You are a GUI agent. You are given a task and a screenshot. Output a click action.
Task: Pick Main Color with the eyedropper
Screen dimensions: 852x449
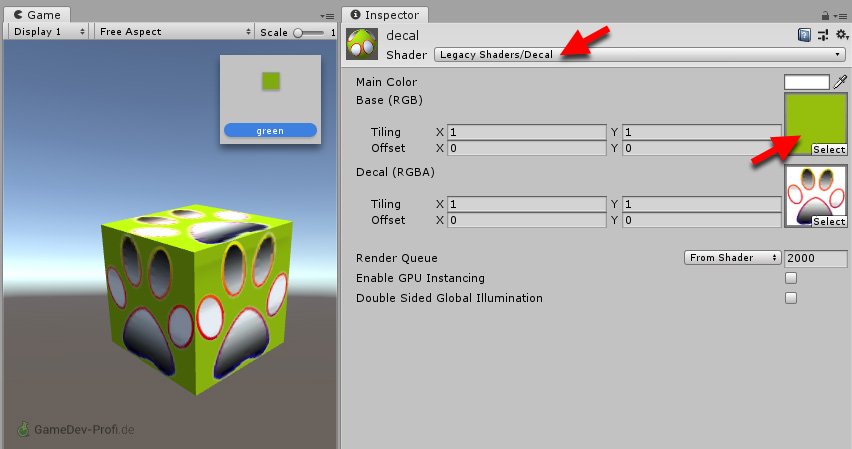840,82
